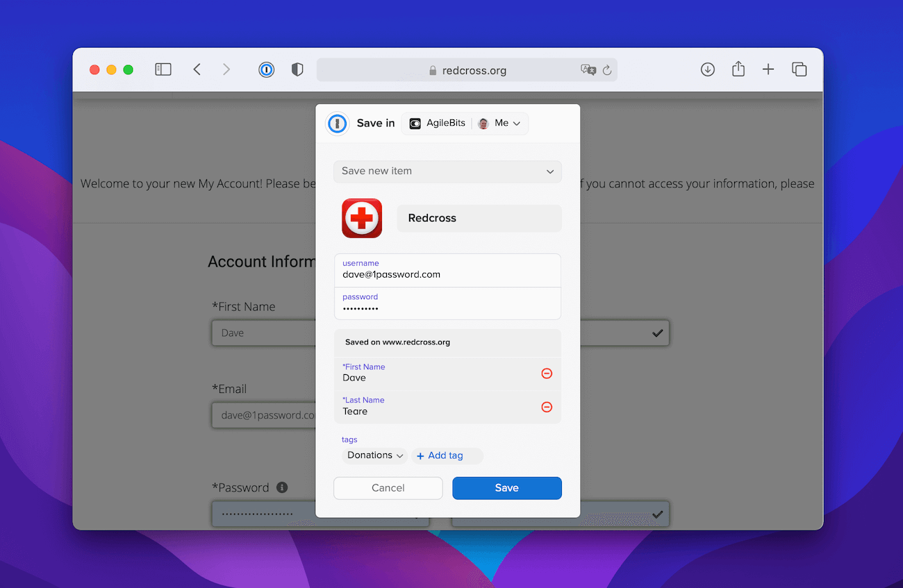Remove the Last Name field from the item
Screen dimensions: 903x588
click(x=547, y=407)
